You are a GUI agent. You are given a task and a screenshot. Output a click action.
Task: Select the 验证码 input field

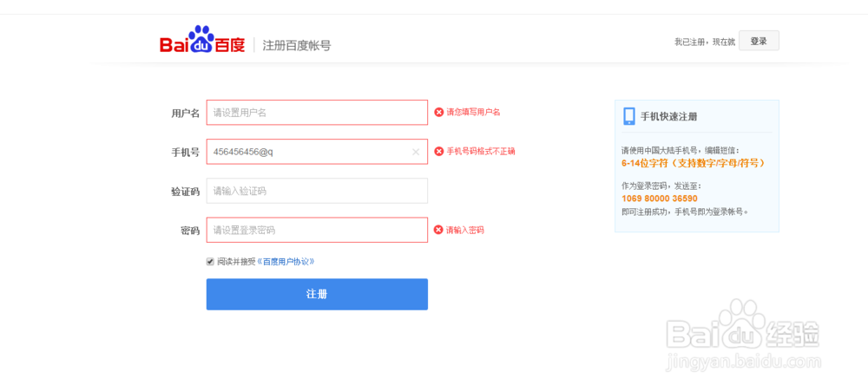pyautogui.click(x=317, y=191)
